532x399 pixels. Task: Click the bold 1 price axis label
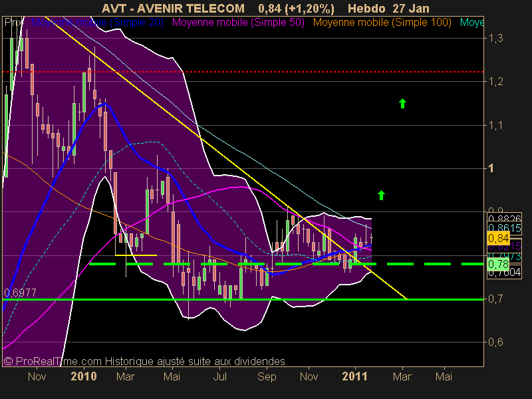point(491,168)
